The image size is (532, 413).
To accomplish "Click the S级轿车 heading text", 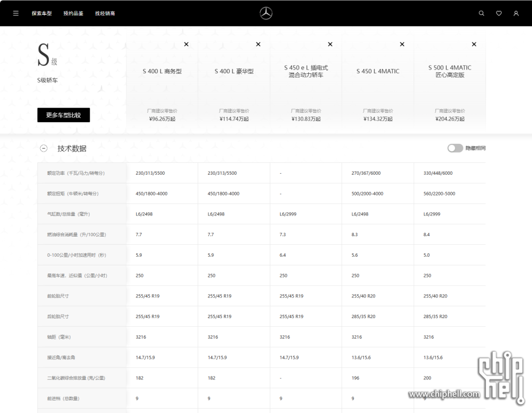I will pyautogui.click(x=48, y=80).
